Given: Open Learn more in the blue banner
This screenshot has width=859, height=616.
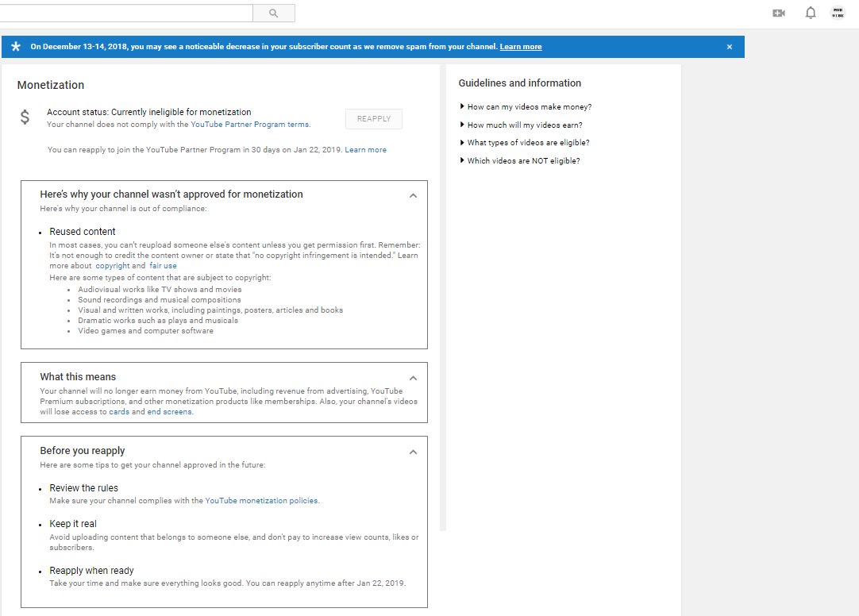Looking at the screenshot, I should point(521,47).
